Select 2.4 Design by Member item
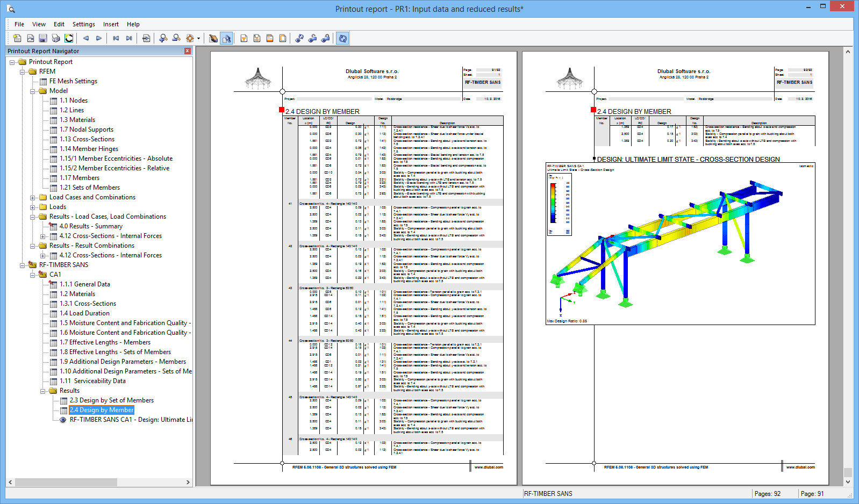Screen dimensions: 859x504 102,410
